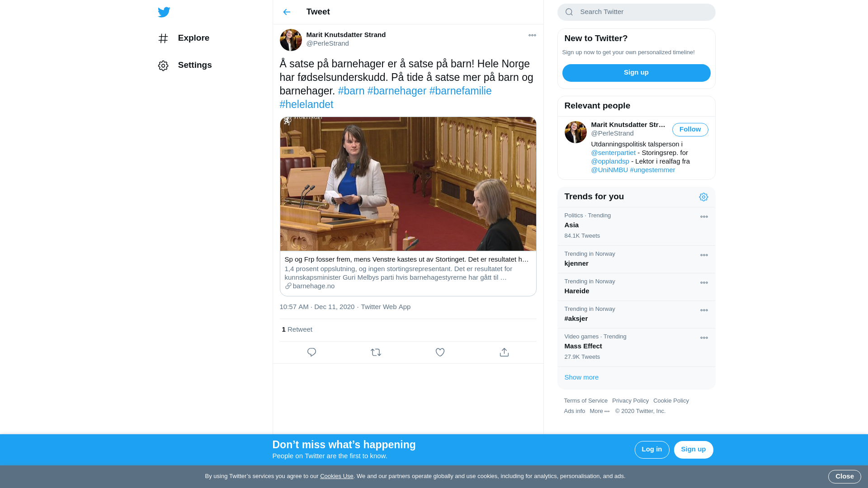Type in Search Twitter field
The height and width of the screenshot is (488, 868).
(642, 12)
